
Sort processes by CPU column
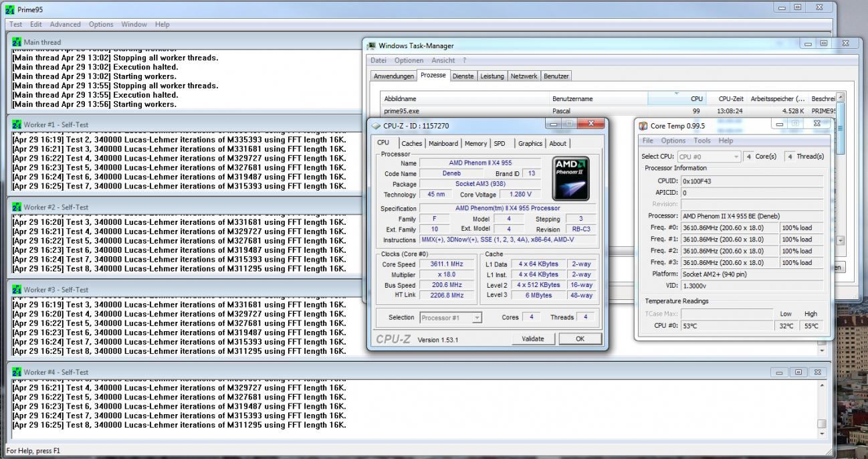pos(677,98)
